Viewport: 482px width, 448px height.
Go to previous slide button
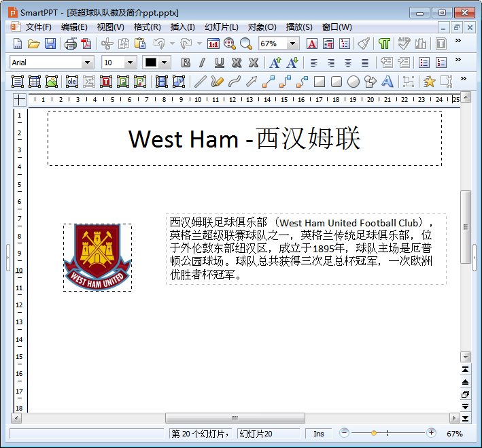coord(466,382)
